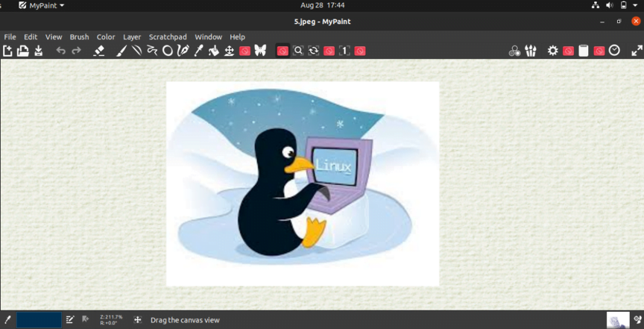Open the clock showing 'Aug 28 17:44'
Viewport: 644px width, 329px height.
[323, 5]
